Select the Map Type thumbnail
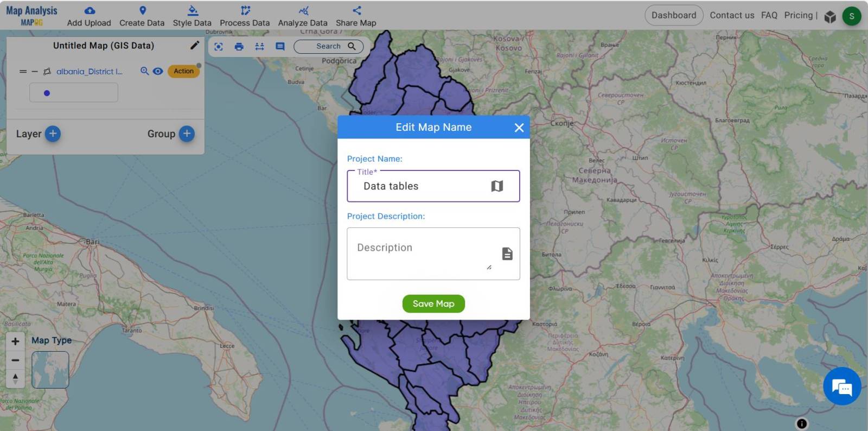The image size is (868, 431). click(50, 370)
